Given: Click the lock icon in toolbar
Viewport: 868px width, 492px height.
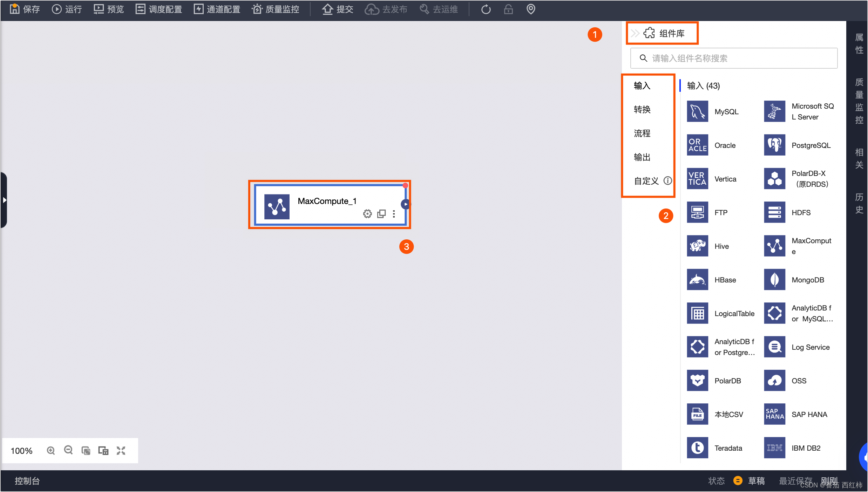Looking at the screenshot, I should (508, 9).
